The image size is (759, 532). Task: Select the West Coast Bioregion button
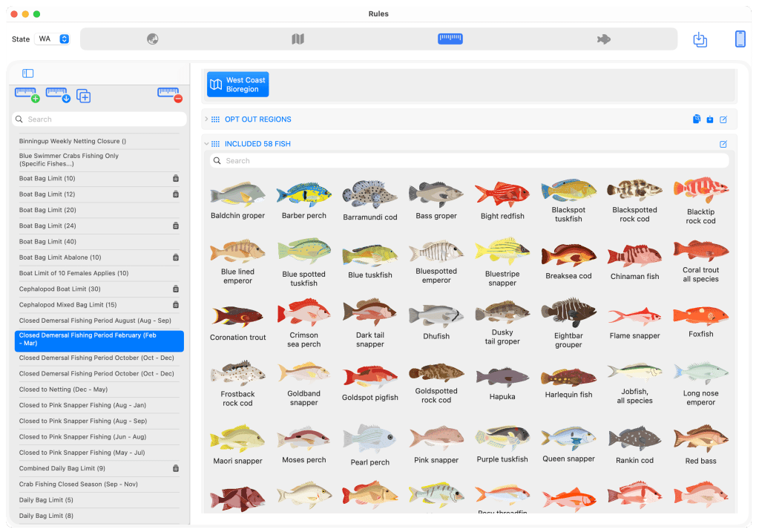point(237,85)
